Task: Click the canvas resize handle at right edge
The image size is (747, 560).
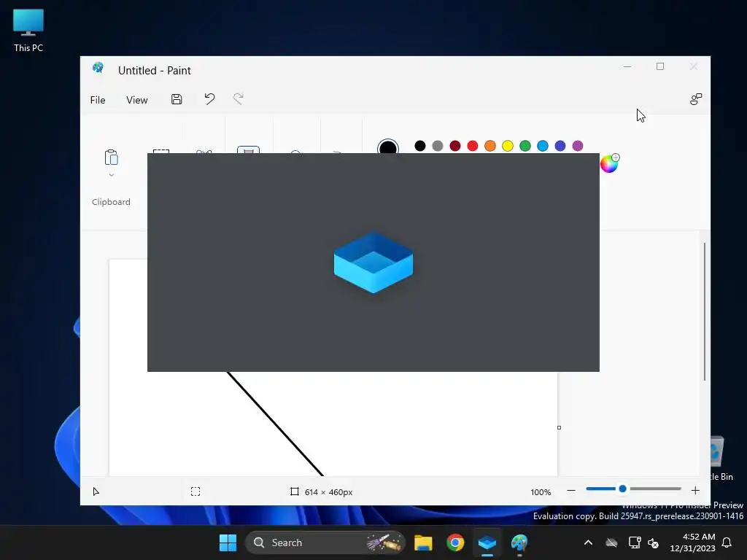Action: tap(560, 427)
